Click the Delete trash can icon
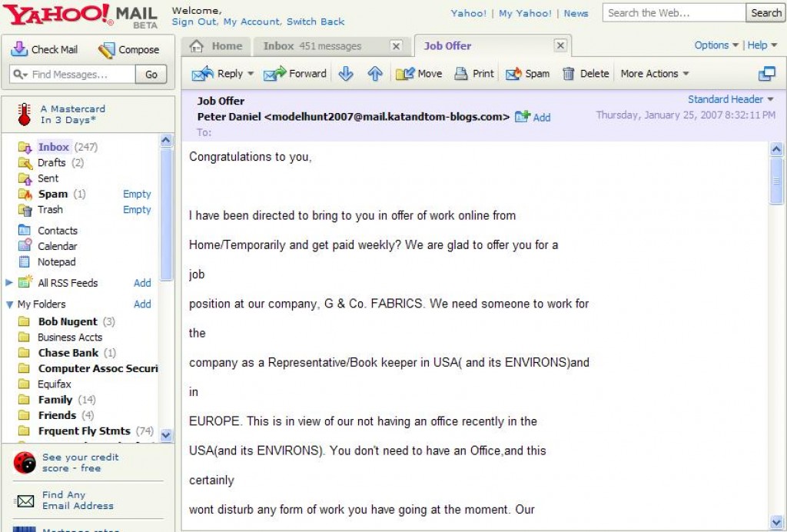The image size is (787, 532). pos(568,74)
